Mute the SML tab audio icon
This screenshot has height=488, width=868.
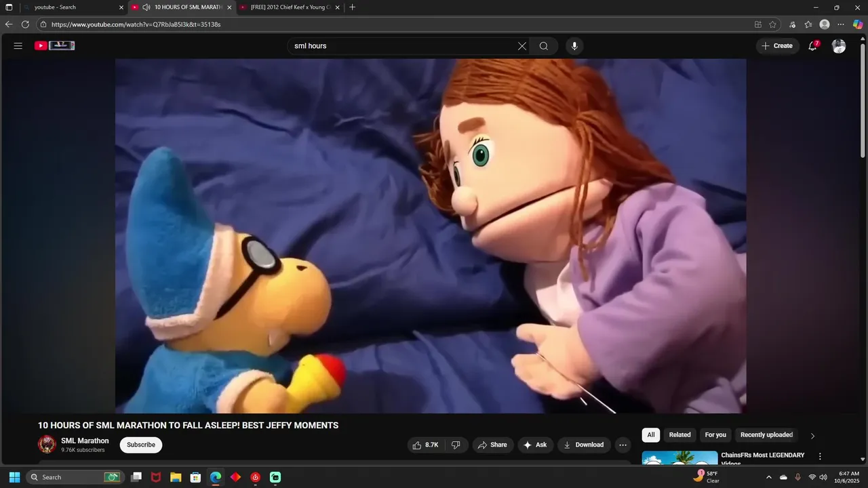[146, 7]
